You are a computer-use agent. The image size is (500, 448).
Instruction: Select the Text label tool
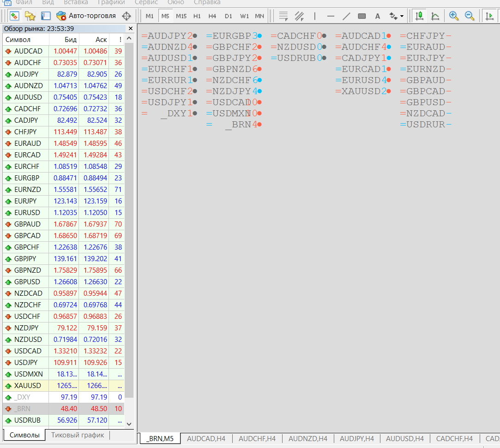pos(378,16)
